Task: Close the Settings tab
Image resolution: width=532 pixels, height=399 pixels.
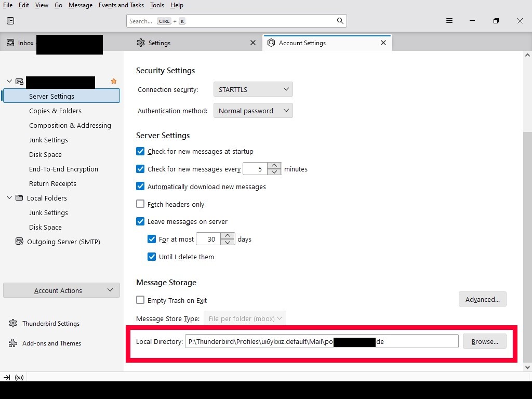Action: pos(253,43)
